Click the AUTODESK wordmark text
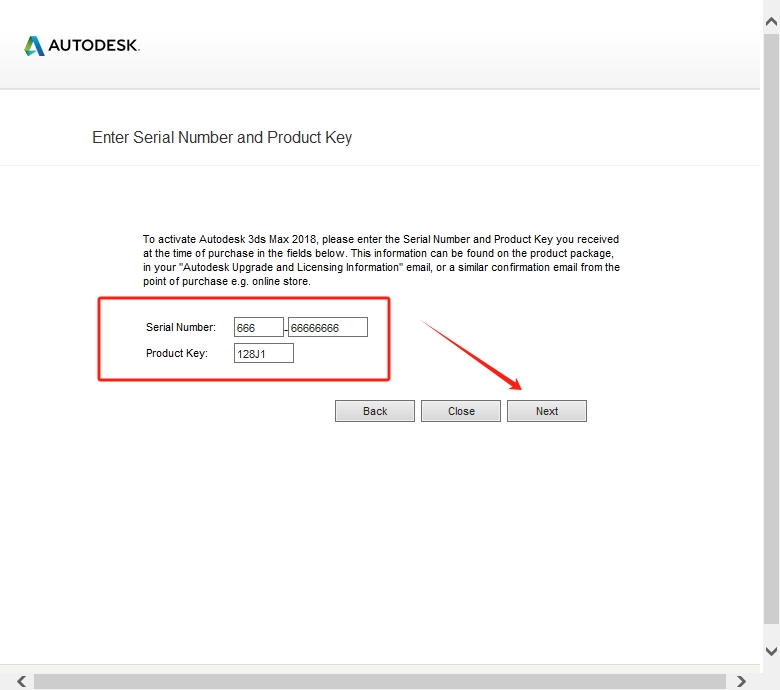Viewport: 780px width, 690px height. coord(94,46)
